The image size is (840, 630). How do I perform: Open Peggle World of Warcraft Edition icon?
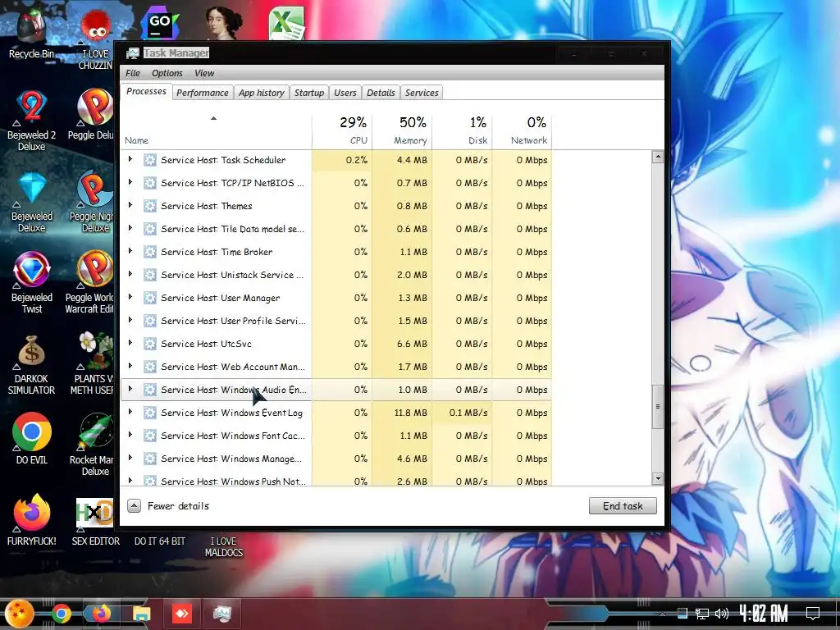point(91,283)
